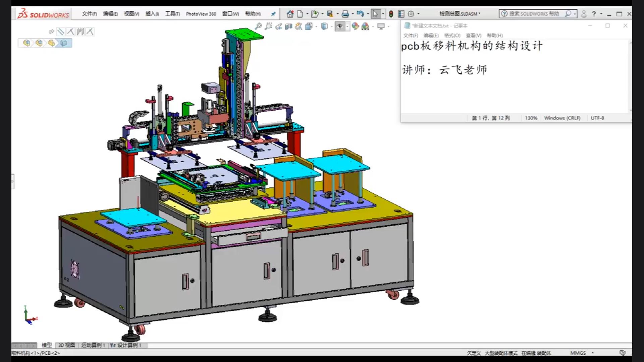Expand the Options gear dropdown arrow
This screenshot has width=644, height=362.
(418, 14)
